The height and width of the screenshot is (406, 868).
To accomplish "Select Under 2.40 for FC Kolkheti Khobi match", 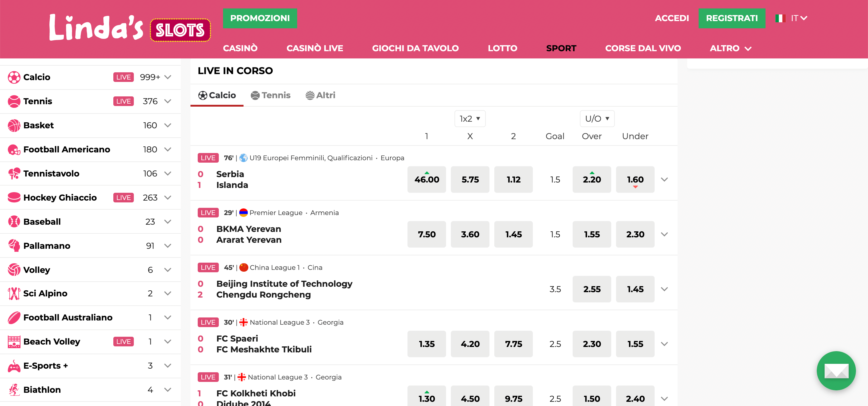I will 635,396.
